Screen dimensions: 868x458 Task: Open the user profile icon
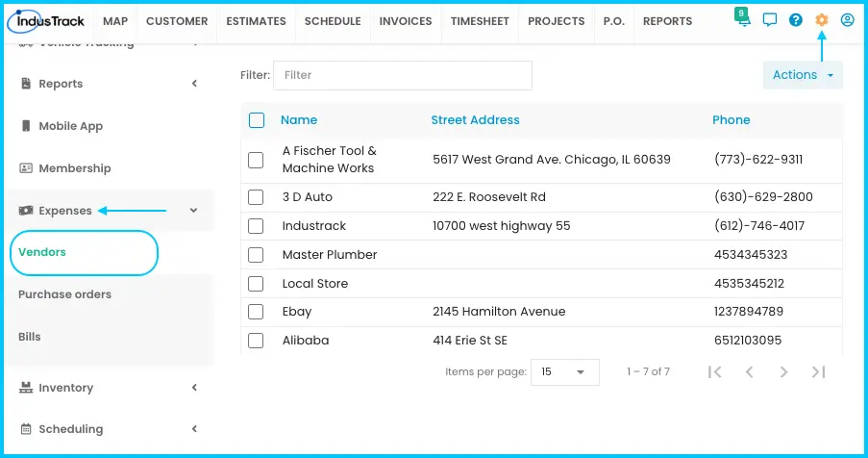pos(848,20)
